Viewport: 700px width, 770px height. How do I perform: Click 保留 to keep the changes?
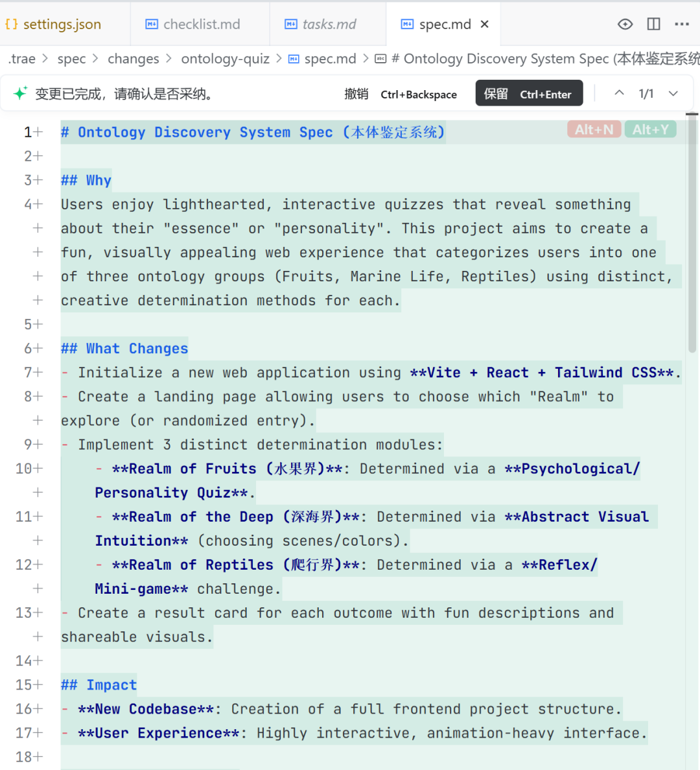pyautogui.click(x=529, y=93)
